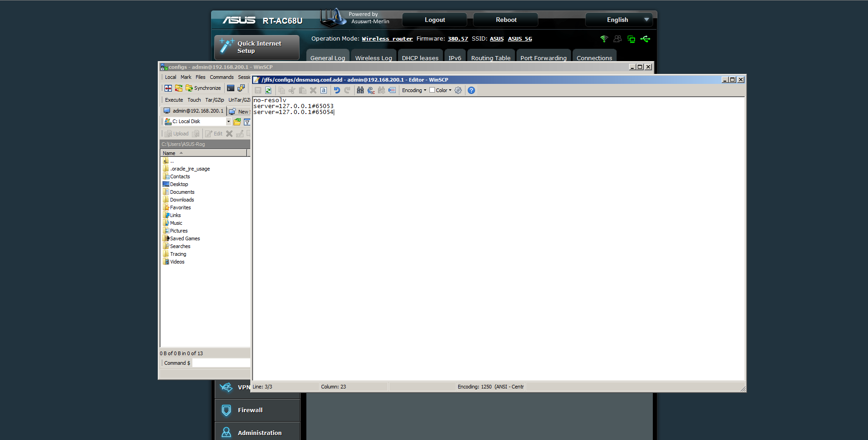Open Find with the binoculars icon
The image size is (868, 440).
pos(360,90)
